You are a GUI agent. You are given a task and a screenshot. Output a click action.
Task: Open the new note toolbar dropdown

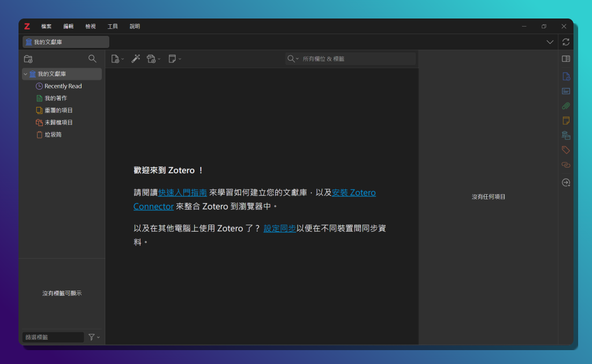pos(175,59)
